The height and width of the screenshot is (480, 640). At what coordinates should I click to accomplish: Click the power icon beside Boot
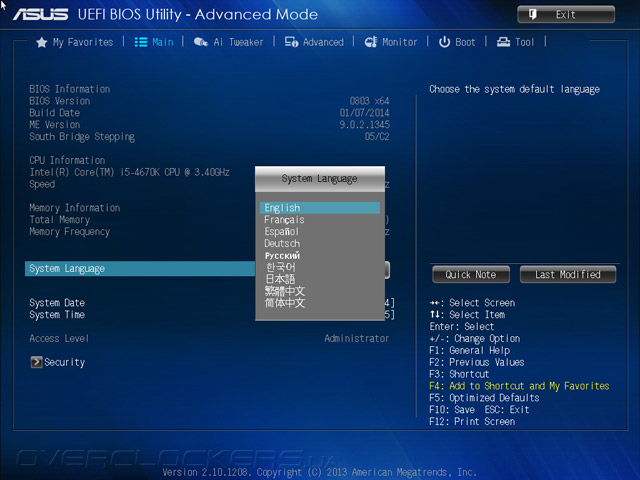coord(444,42)
